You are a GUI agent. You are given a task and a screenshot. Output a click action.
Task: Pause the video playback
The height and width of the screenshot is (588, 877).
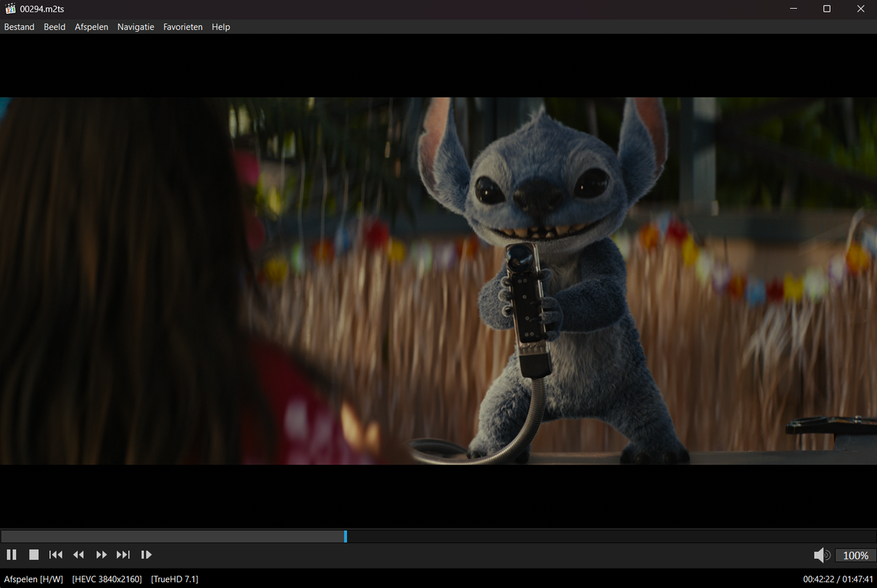(11, 554)
